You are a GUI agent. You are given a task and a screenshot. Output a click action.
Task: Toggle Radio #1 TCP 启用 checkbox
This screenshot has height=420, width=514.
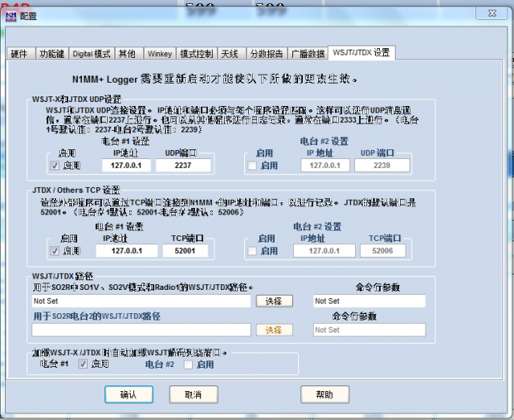coord(55,251)
